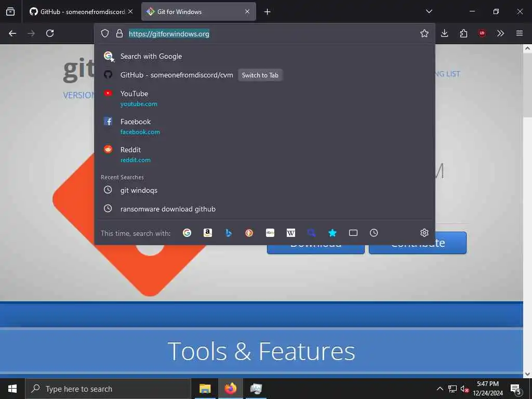The height and width of the screenshot is (399, 532).
Task: Select purple magnifier search engine icon
Action: point(312,233)
